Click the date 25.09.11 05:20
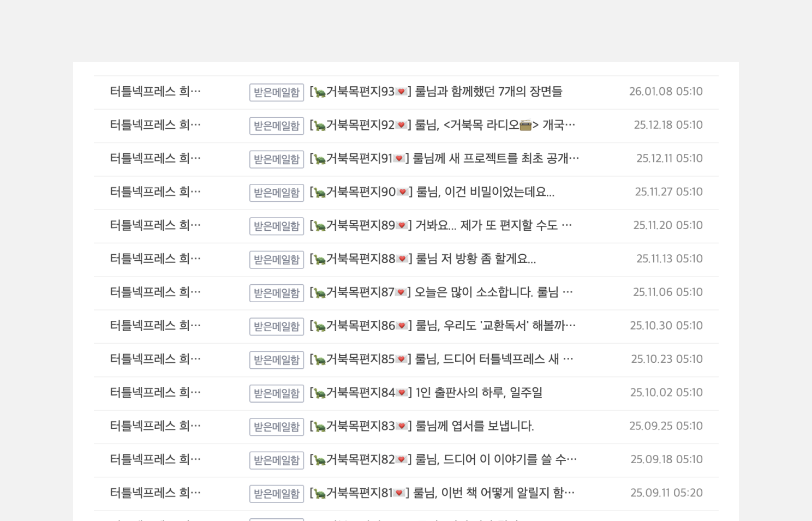The image size is (812, 521). [x=666, y=493]
